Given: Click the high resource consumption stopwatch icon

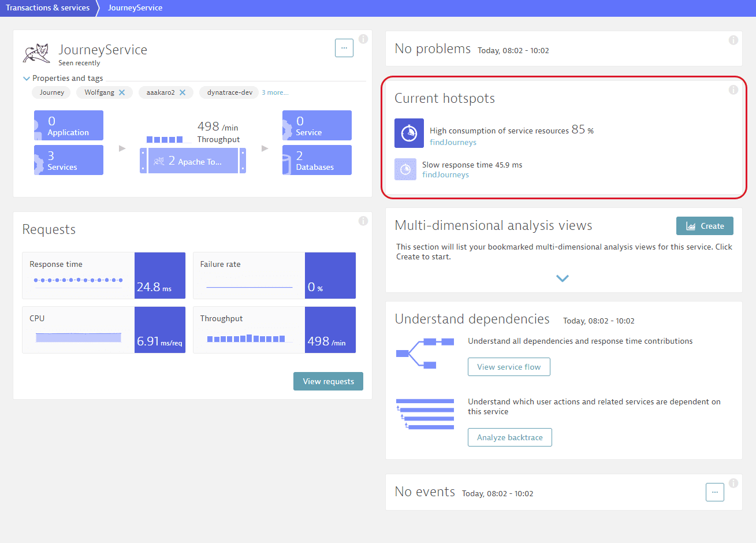Looking at the screenshot, I should [x=409, y=133].
